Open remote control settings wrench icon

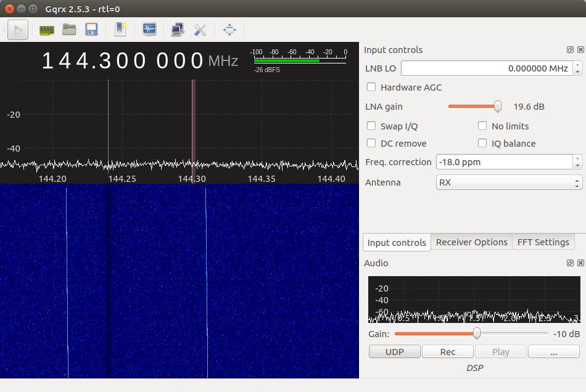pyautogui.click(x=200, y=30)
